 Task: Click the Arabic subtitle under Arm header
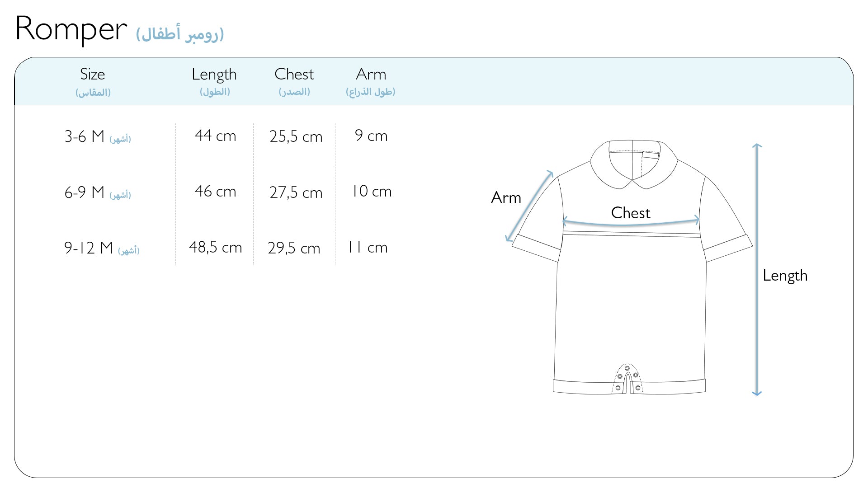click(371, 92)
